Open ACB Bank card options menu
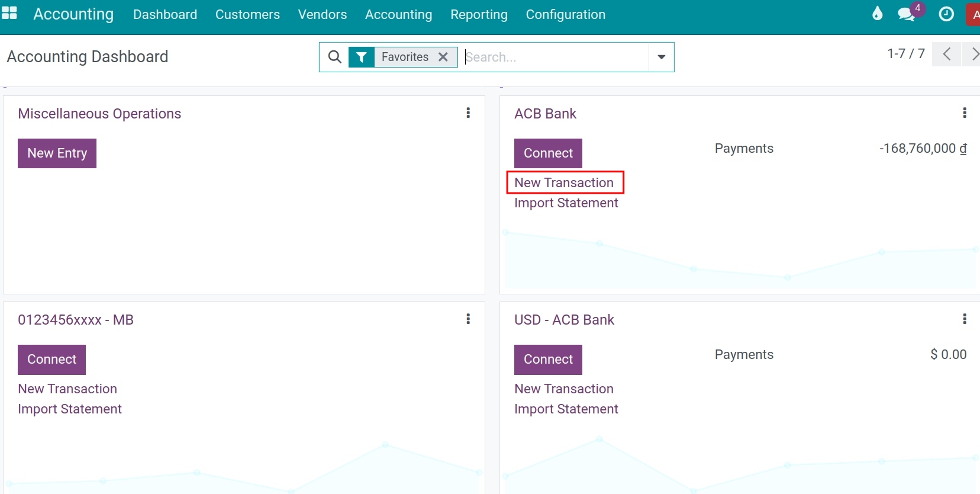 [x=965, y=113]
